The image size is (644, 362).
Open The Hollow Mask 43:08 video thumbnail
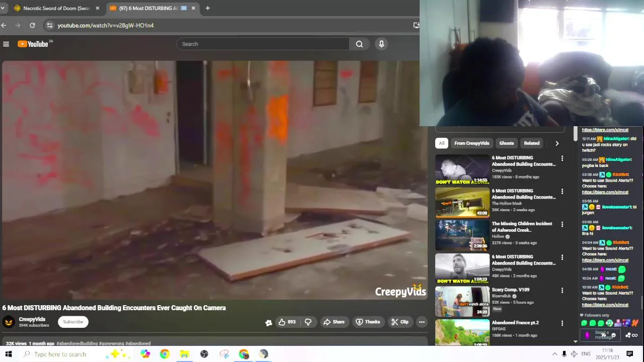point(462,202)
